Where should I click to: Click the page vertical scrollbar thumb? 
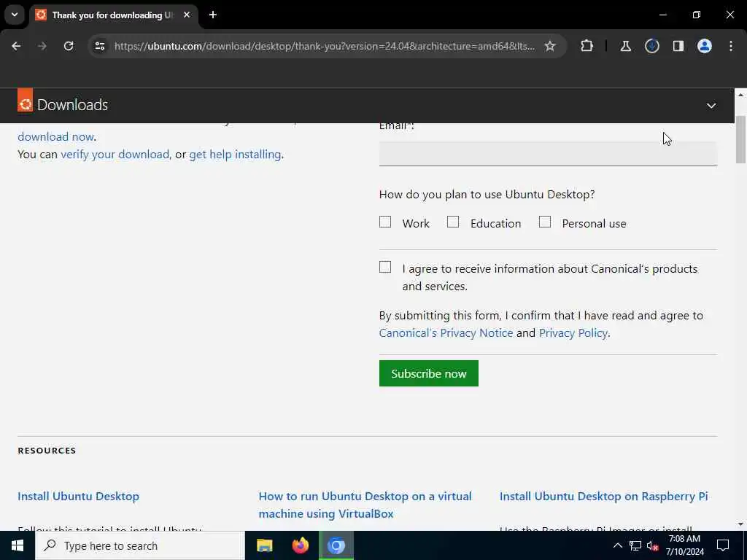[741, 139]
